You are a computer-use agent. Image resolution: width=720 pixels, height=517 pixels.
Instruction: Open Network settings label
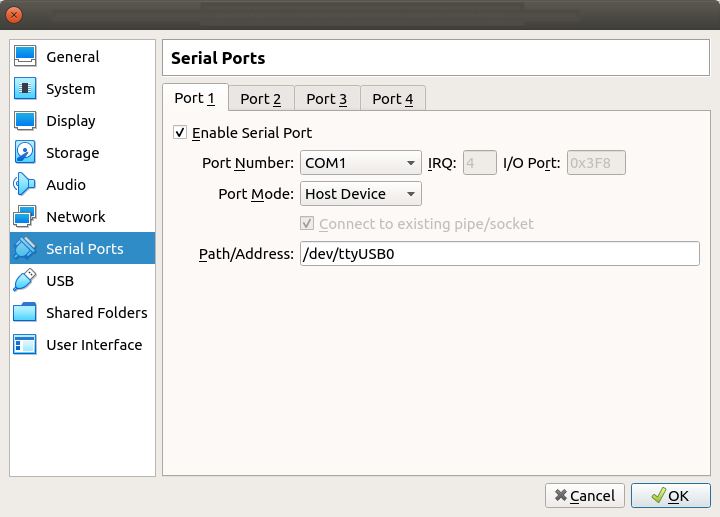point(76,217)
